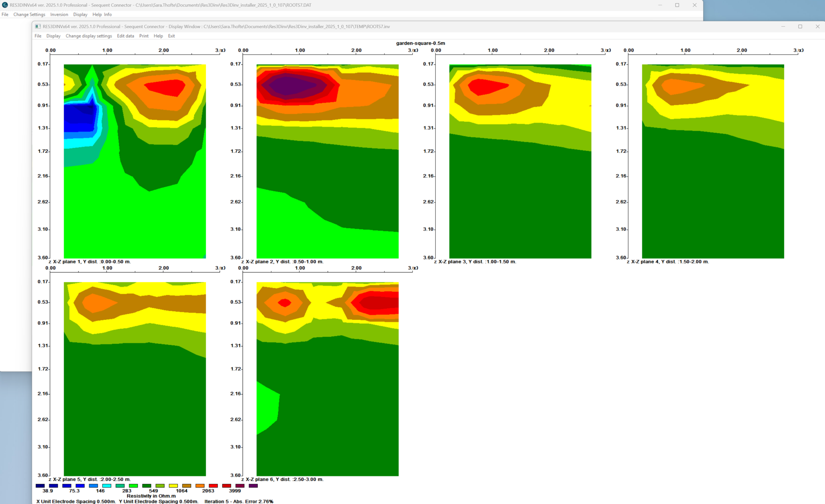Open the Print menu
Screen dimensions: 825x504
tap(144, 36)
